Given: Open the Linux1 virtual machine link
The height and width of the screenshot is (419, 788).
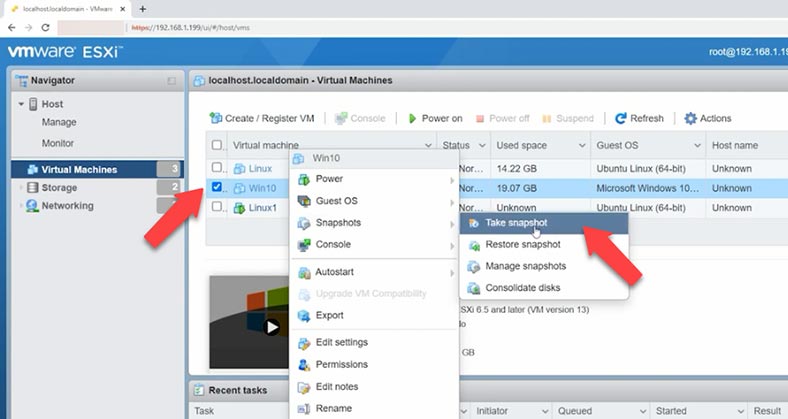Looking at the screenshot, I should (x=263, y=207).
